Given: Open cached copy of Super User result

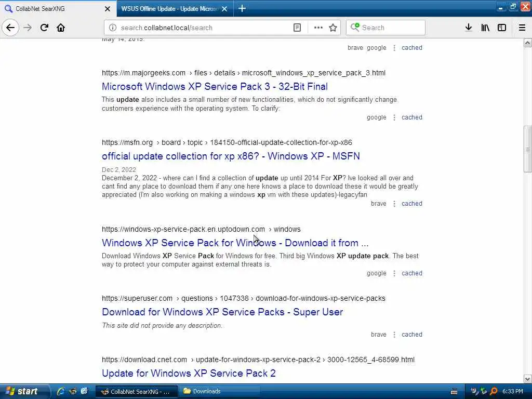Looking at the screenshot, I should (x=412, y=335).
